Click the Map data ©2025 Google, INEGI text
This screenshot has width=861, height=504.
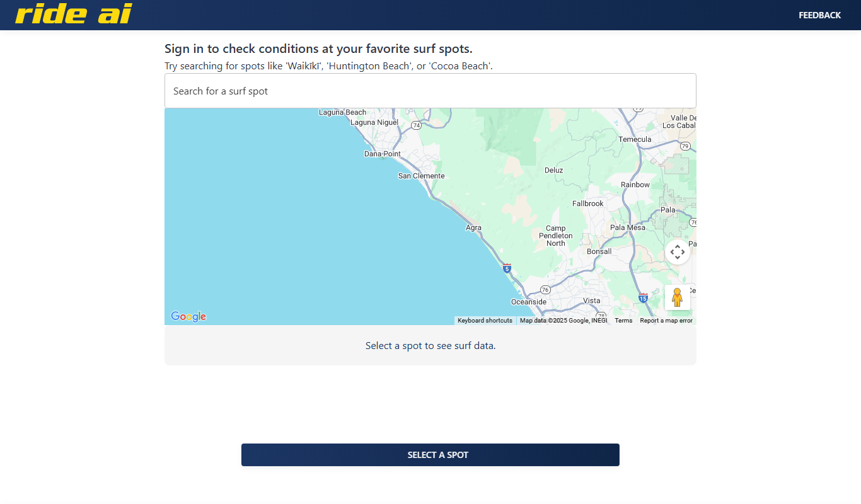pos(563,321)
